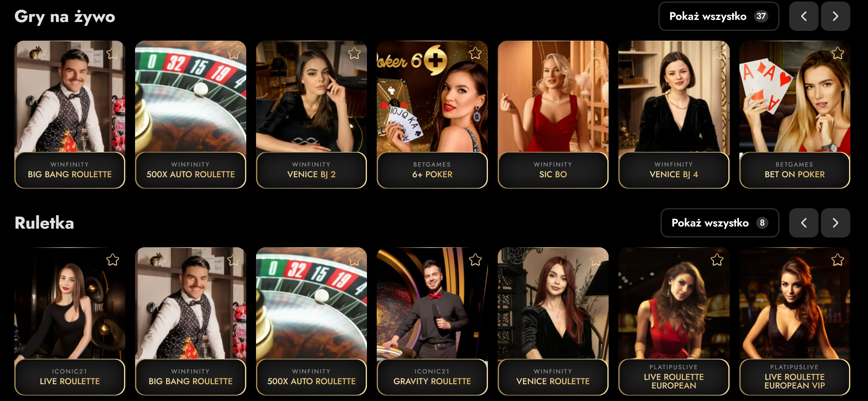Screen dimensions: 868x401
Task: Add 6+ Poker to favorites
Action: click(475, 53)
